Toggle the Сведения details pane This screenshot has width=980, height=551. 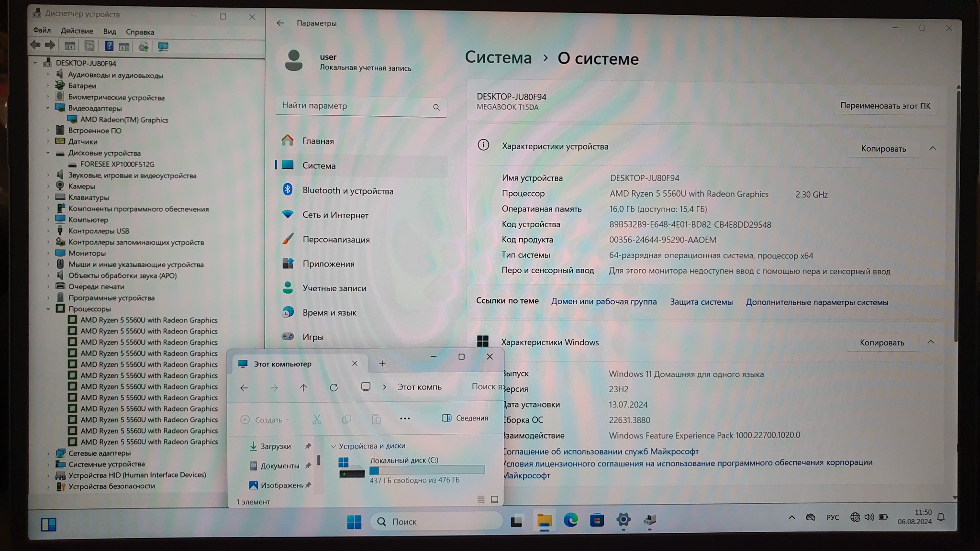465,418
